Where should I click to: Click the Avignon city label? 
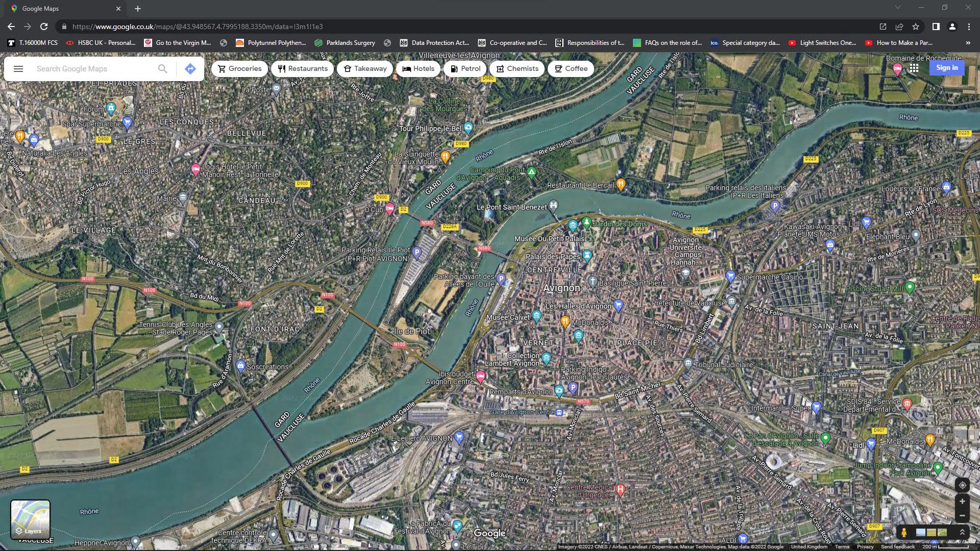(x=561, y=288)
